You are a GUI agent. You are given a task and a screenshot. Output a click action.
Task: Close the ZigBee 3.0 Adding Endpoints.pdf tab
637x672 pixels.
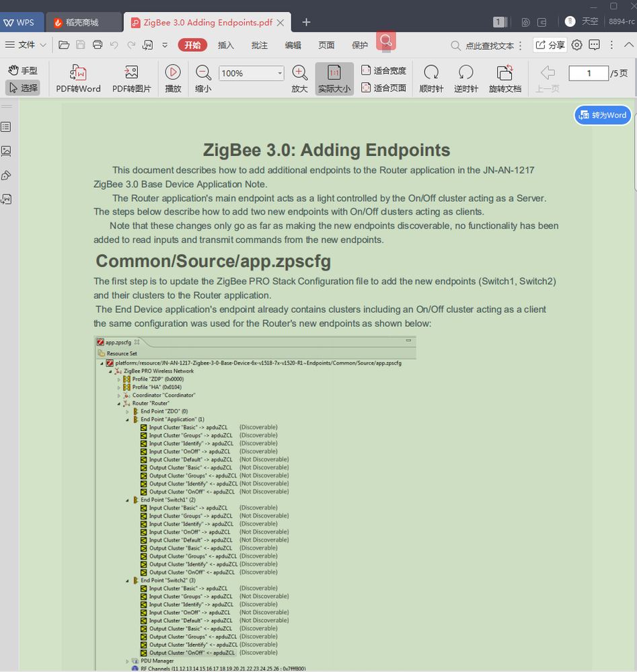(280, 23)
